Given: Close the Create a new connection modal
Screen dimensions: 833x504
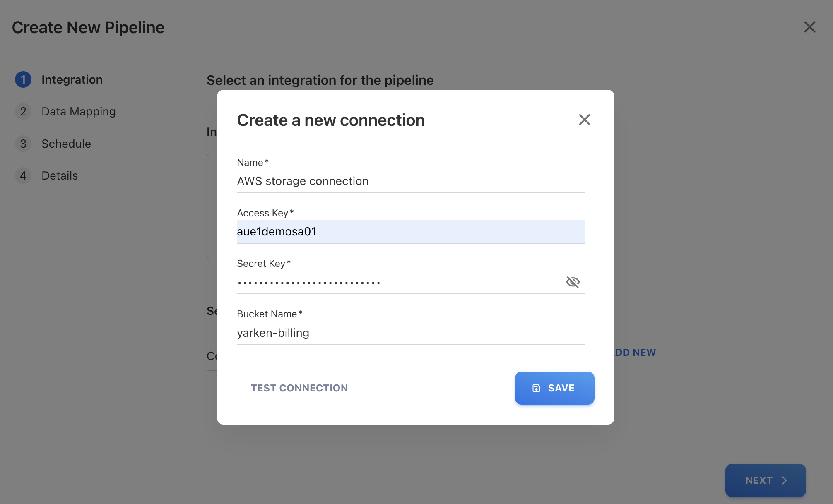Looking at the screenshot, I should tap(584, 120).
